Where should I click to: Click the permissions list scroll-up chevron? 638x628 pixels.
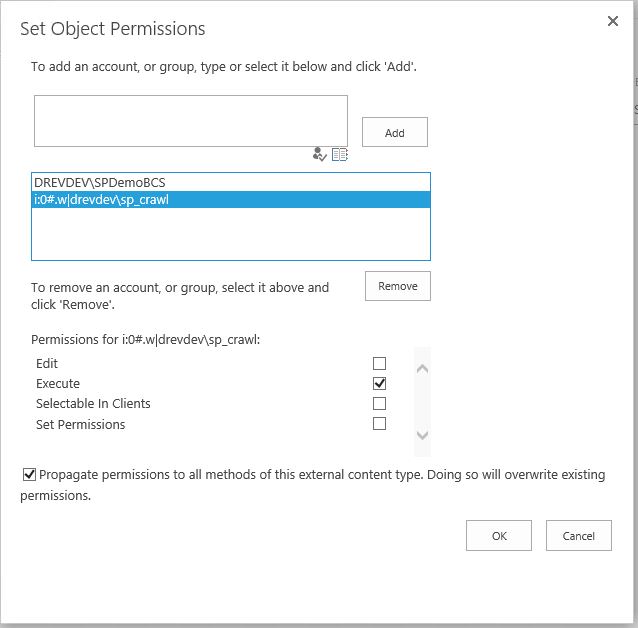click(x=422, y=369)
